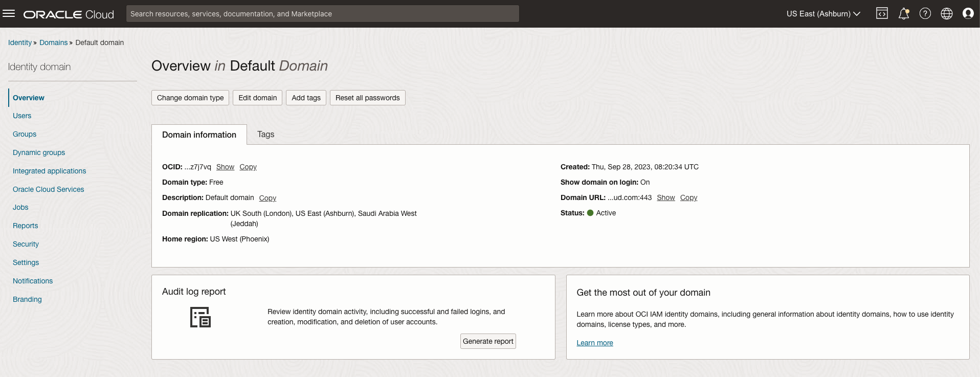Image resolution: width=980 pixels, height=377 pixels.
Task: Click the Change domain type button
Action: pyautogui.click(x=190, y=98)
